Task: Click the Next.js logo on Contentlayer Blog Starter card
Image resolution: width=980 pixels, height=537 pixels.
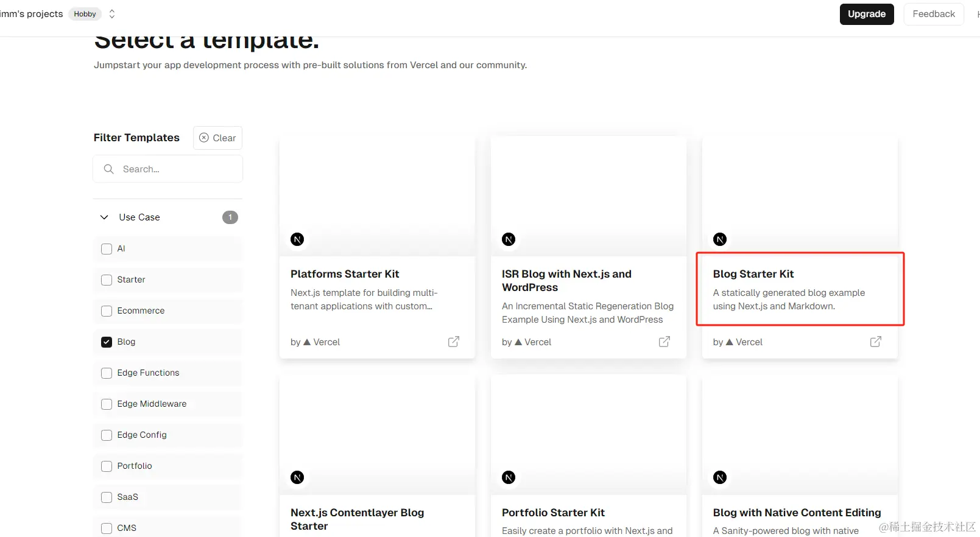Action: [x=297, y=477]
